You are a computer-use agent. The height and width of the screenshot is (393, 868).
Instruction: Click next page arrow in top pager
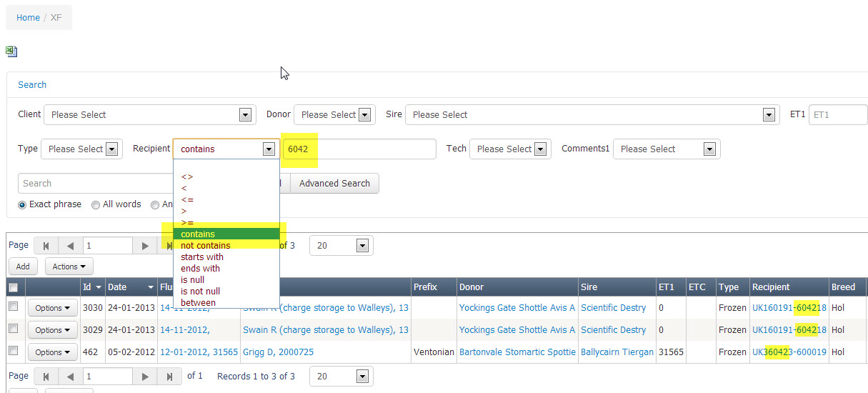pyautogui.click(x=145, y=246)
